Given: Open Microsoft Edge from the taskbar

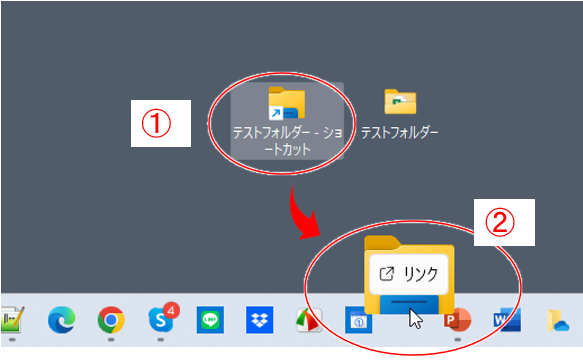Looking at the screenshot, I should tap(61, 320).
